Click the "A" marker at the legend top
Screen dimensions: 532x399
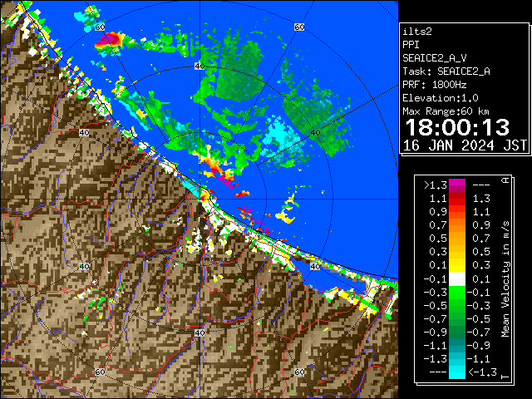pos(505,180)
